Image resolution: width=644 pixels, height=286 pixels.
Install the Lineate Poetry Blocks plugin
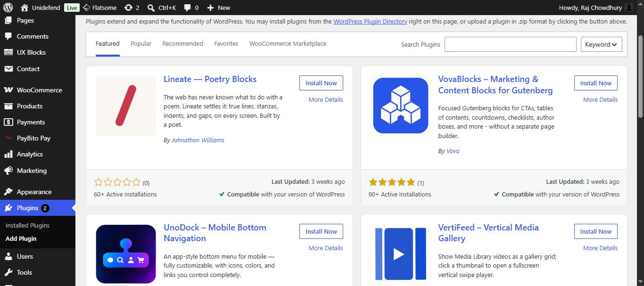pos(321,83)
